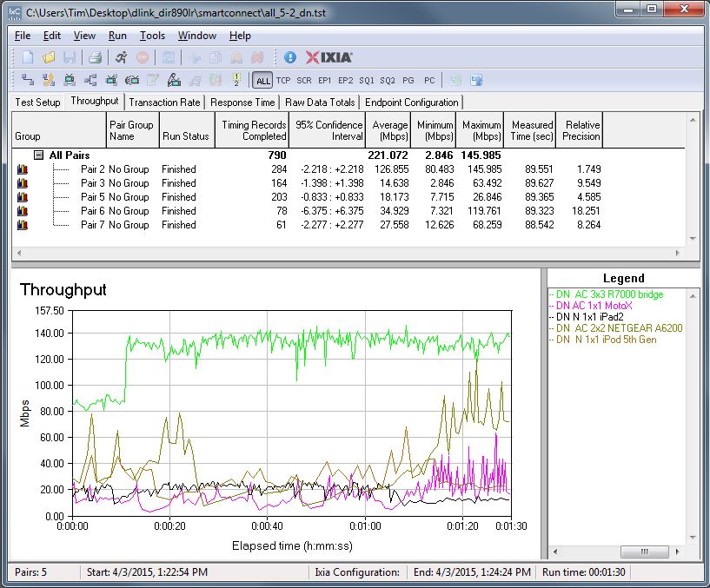Switch to the Transaction Rate tab
The image size is (710, 588).
(x=165, y=102)
